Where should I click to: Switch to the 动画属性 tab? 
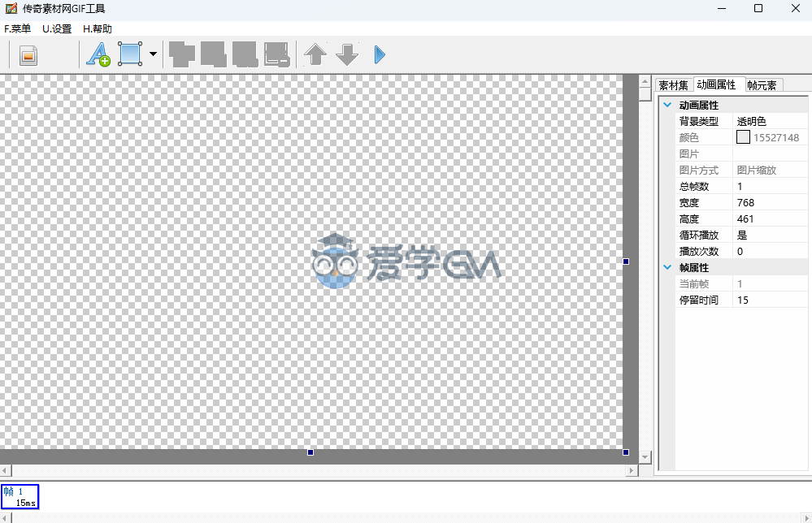click(x=717, y=84)
